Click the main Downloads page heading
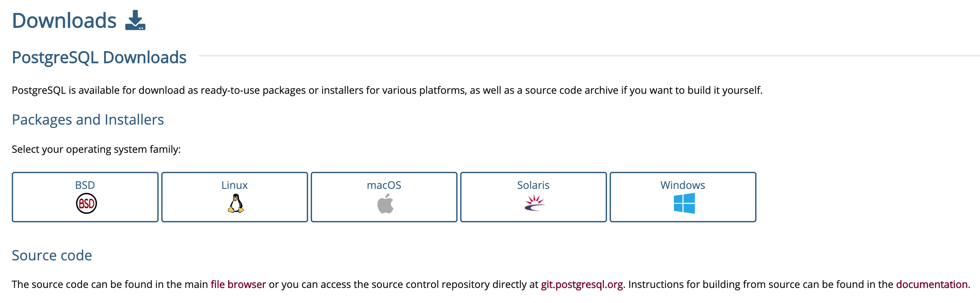 tap(64, 21)
